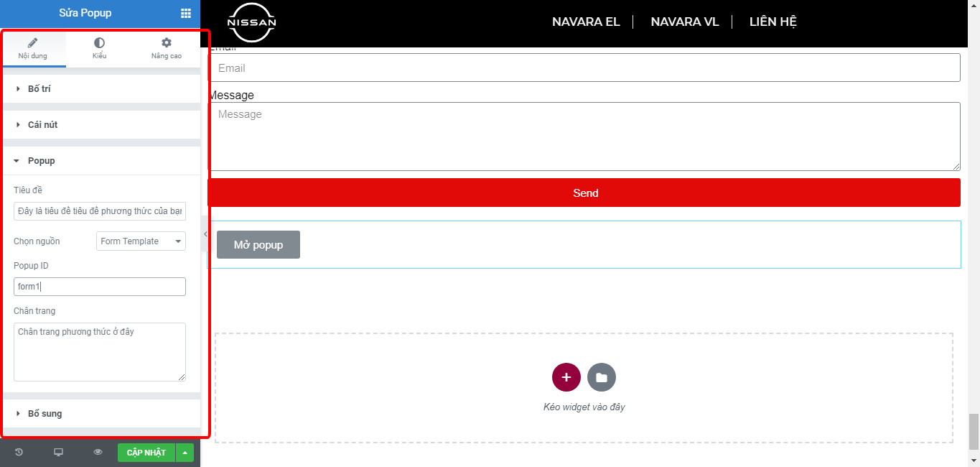Image resolution: width=980 pixels, height=467 pixels.
Task: Click the red Send button
Action: pos(584,193)
